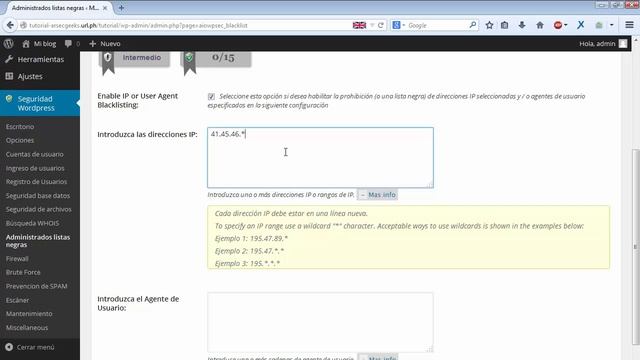640x360 pixels.
Task: Click the search magnifier icon
Action: 473,25
